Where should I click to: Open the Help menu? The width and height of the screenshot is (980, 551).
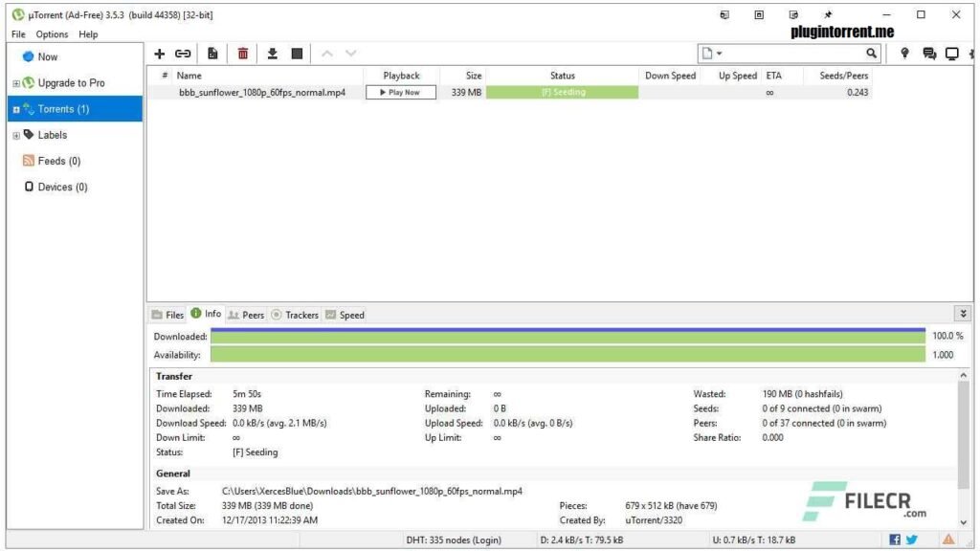point(88,34)
